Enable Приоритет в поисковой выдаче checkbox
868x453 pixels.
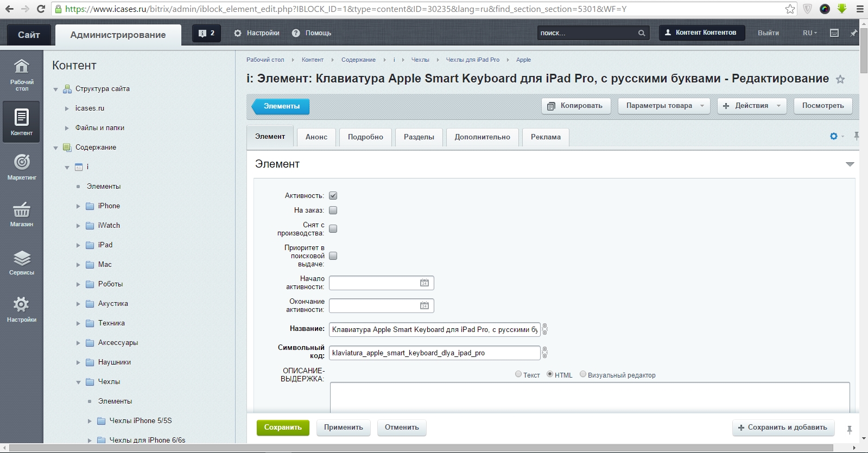[x=333, y=256]
